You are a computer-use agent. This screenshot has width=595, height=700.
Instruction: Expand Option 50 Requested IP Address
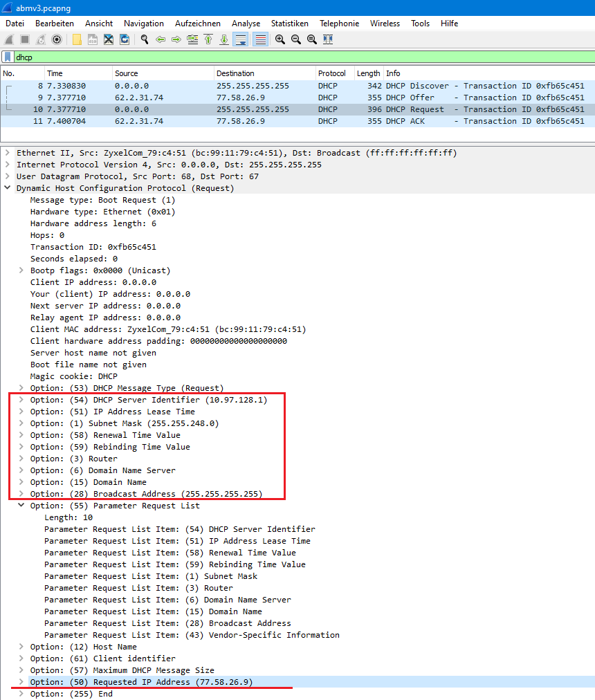21,682
